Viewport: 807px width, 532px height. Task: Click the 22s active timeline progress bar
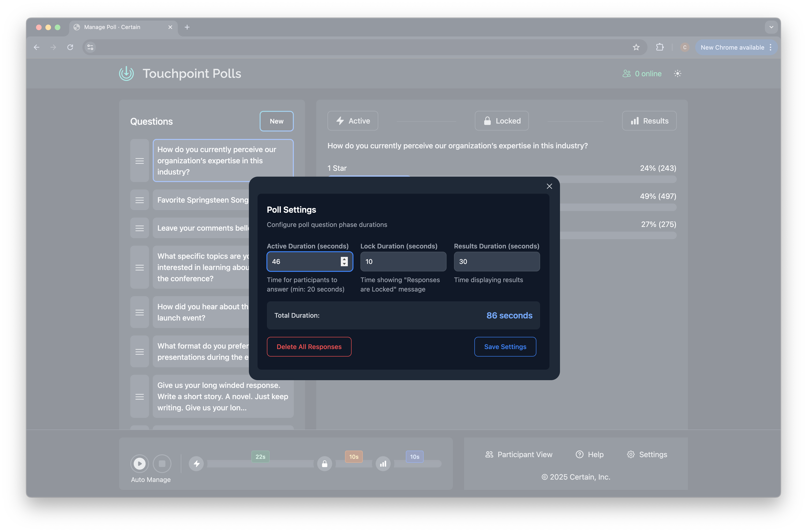[x=260, y=463]
